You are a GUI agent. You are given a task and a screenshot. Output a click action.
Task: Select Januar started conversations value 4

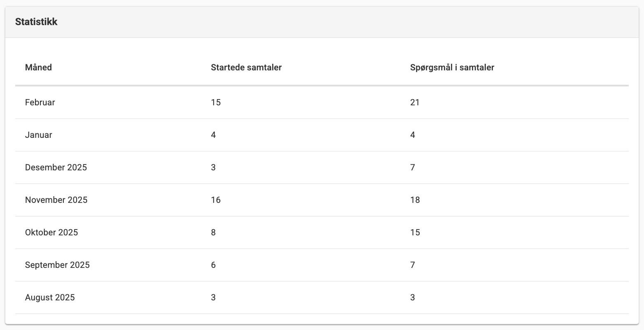(x=213, y=135)
